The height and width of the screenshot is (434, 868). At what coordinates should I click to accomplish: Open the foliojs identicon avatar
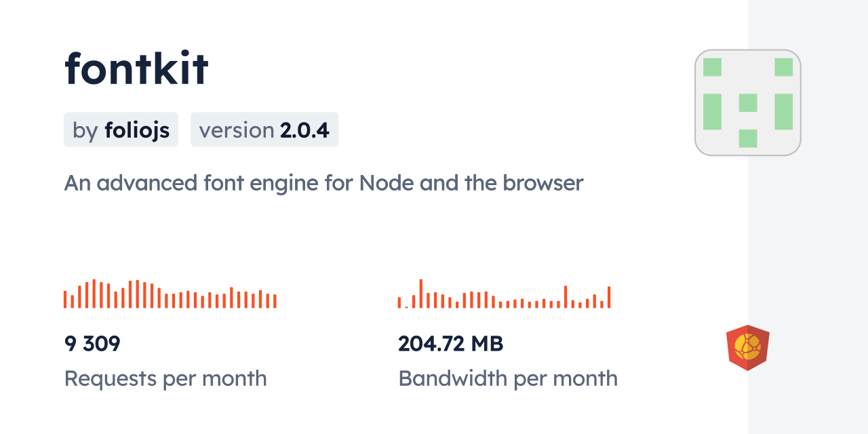pyautogui.click(x=747, y=102)
